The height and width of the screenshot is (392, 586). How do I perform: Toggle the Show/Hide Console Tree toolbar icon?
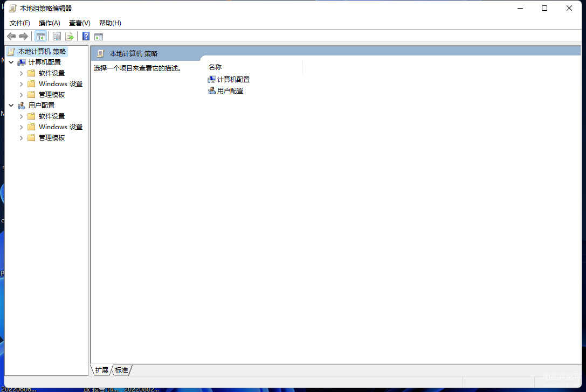(x=40, y=37)
